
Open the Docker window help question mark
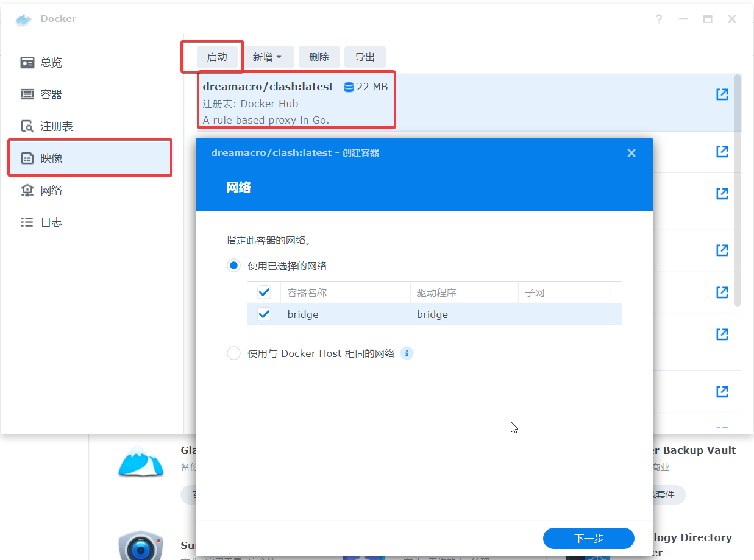tap(659, 19)
